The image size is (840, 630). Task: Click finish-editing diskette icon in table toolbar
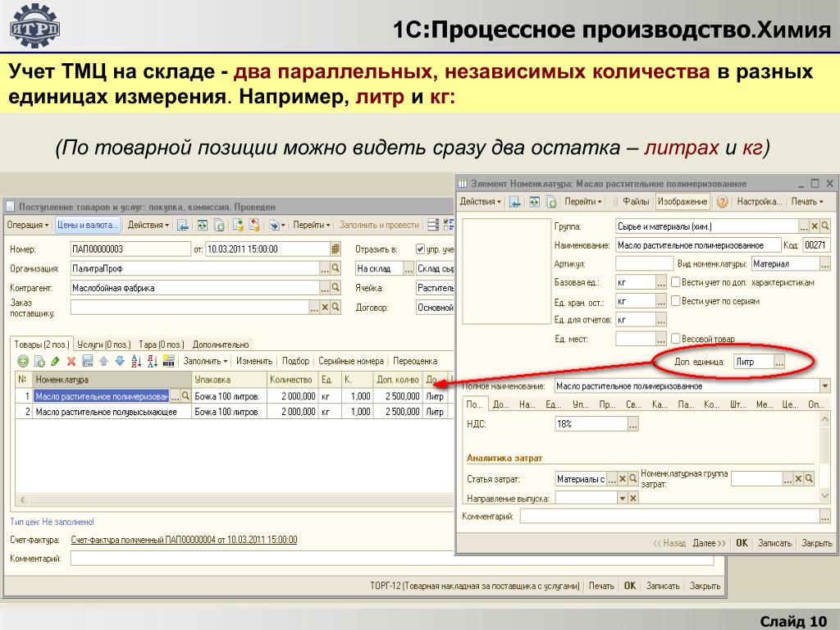(x=88, y=362)
